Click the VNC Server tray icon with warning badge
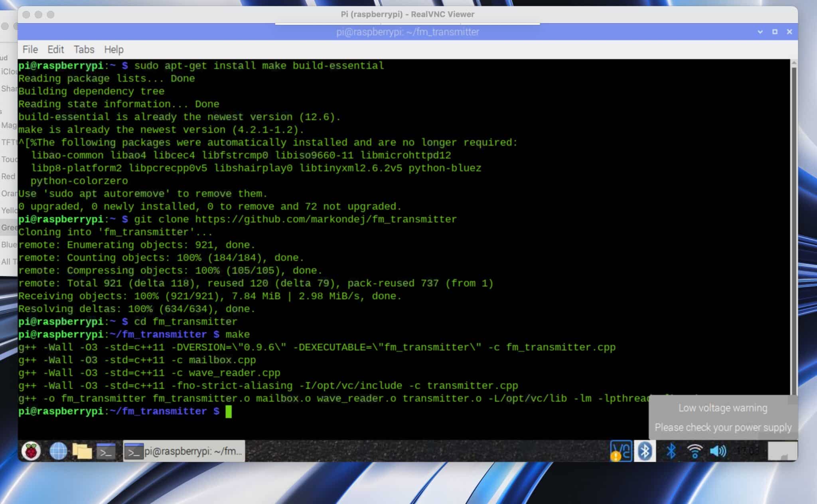Viewport: 817px width, 504px height. (x=621, y=451)
